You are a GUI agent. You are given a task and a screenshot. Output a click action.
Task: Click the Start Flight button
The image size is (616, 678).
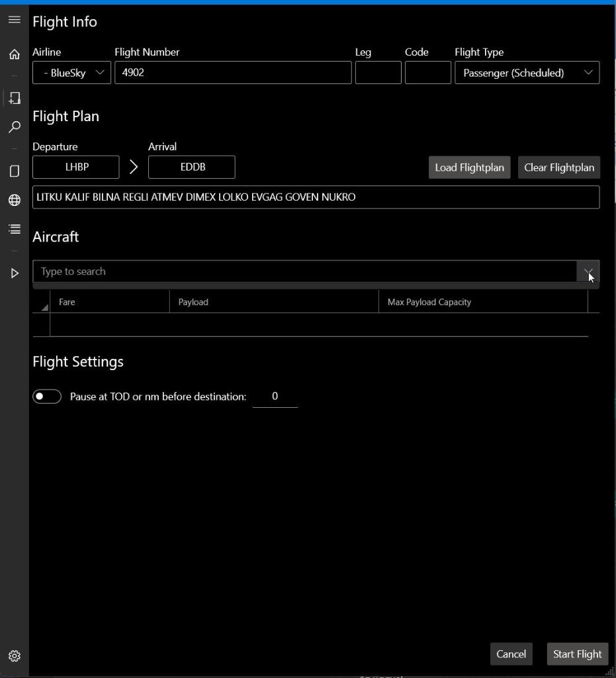(577, 654)
